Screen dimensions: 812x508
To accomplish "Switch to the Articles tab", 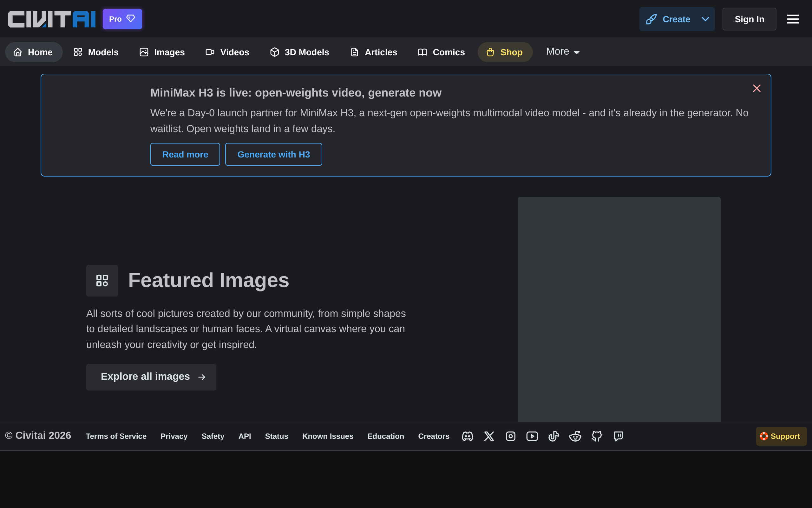I will pyautogui.click(x=374, y=52).
